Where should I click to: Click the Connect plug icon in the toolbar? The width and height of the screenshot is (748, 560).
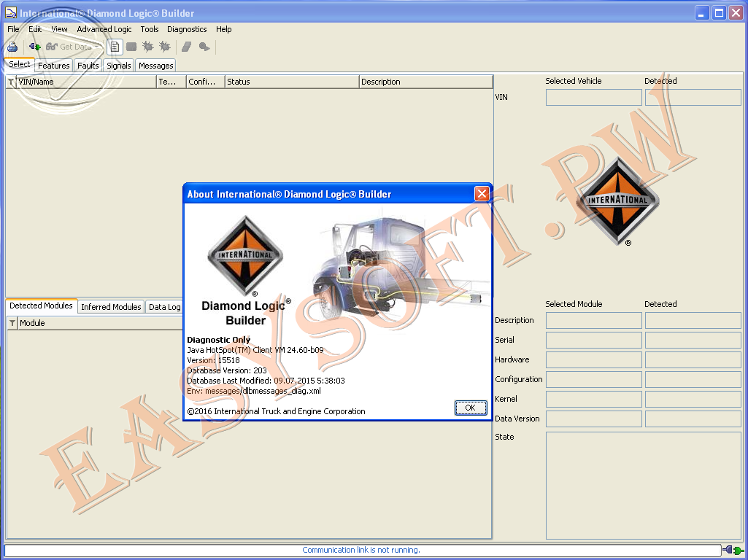[34, 47]
